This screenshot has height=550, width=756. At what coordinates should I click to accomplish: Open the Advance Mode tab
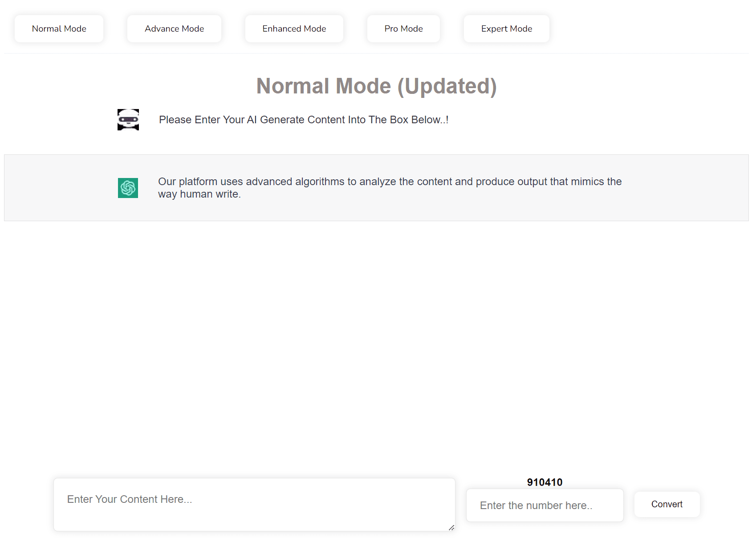(174, 29)
